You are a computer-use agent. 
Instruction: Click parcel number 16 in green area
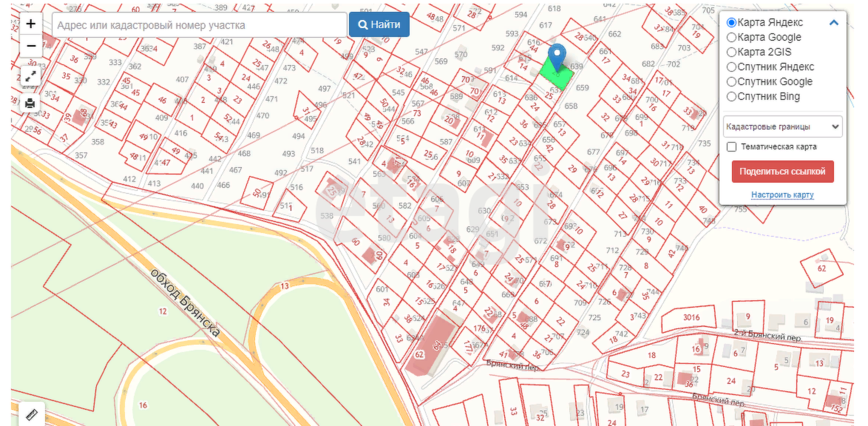[143, 405]
